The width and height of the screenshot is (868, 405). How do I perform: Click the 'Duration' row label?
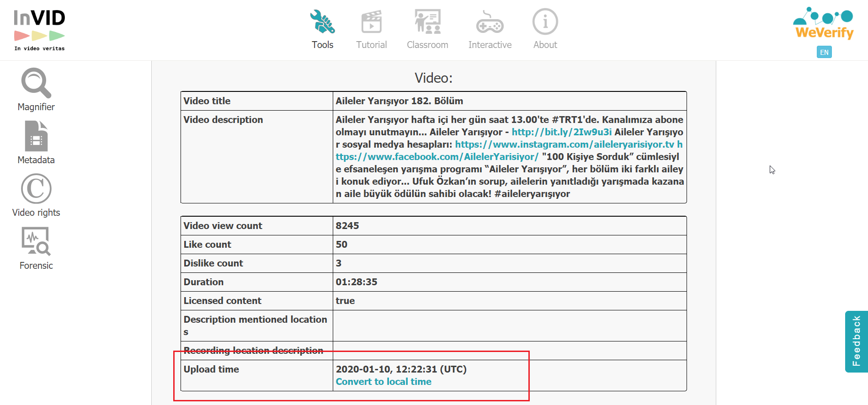click(x=203, y=282)
